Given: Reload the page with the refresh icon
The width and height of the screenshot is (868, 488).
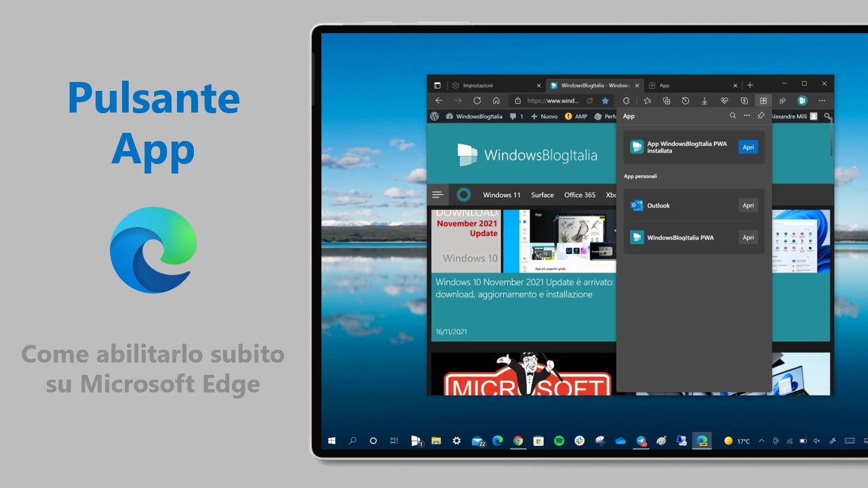Looking at the screenshot, I should (477, 100).
